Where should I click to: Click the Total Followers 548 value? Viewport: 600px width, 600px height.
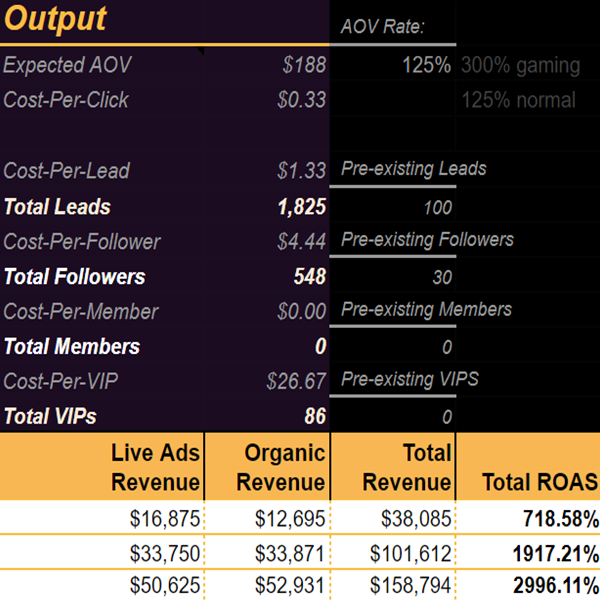click(308, 277)
